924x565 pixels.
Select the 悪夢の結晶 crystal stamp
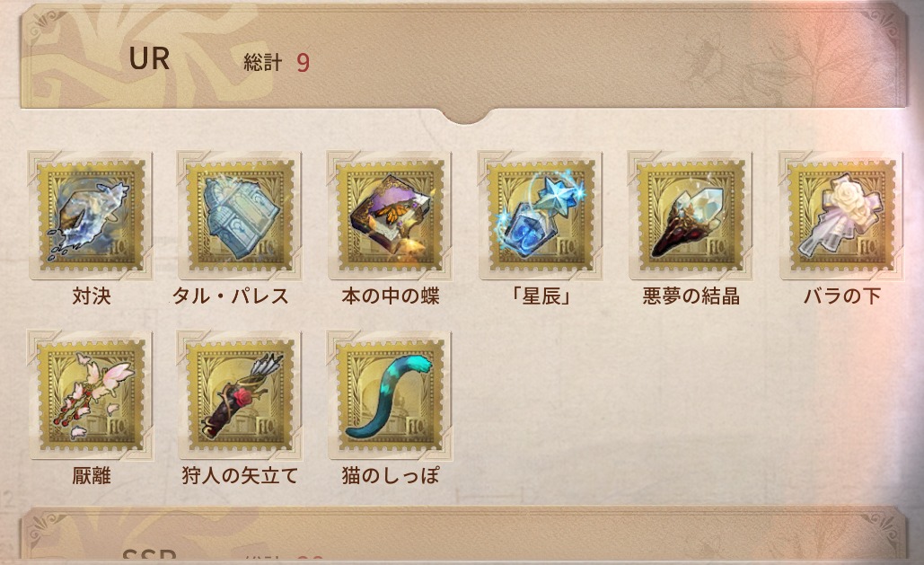[691, 216]
